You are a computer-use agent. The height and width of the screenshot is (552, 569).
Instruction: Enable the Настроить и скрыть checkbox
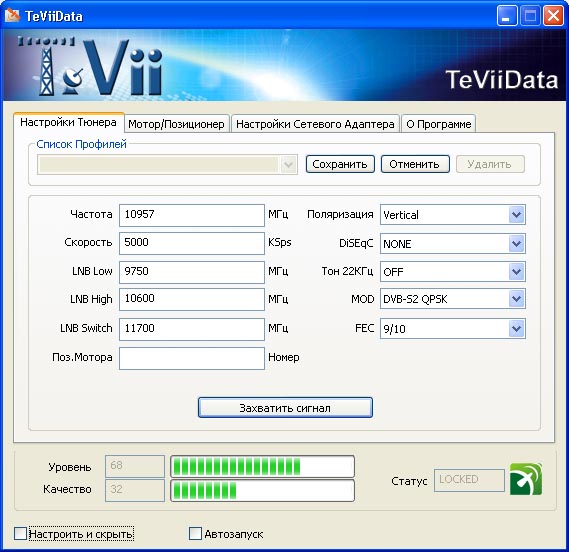click(x=20, y=533)
